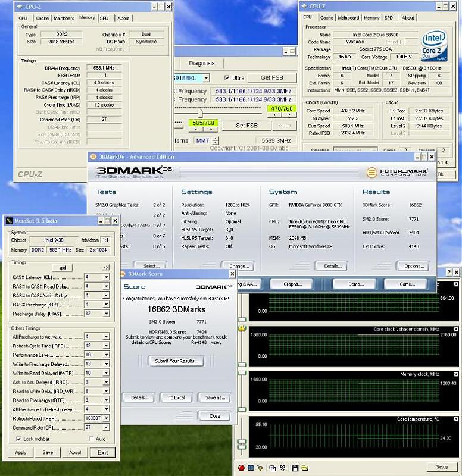The image size is (462, 476).
Task: Open a log file with the folder icon
Action: (x=305, y=468)
